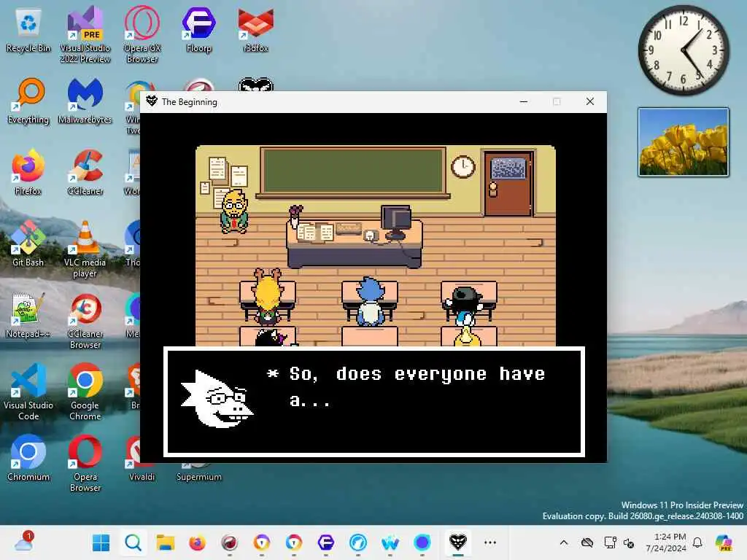The image size is (747, 560).
Task: Open the Everything search desktop shortcut
Action: [28, 101]
